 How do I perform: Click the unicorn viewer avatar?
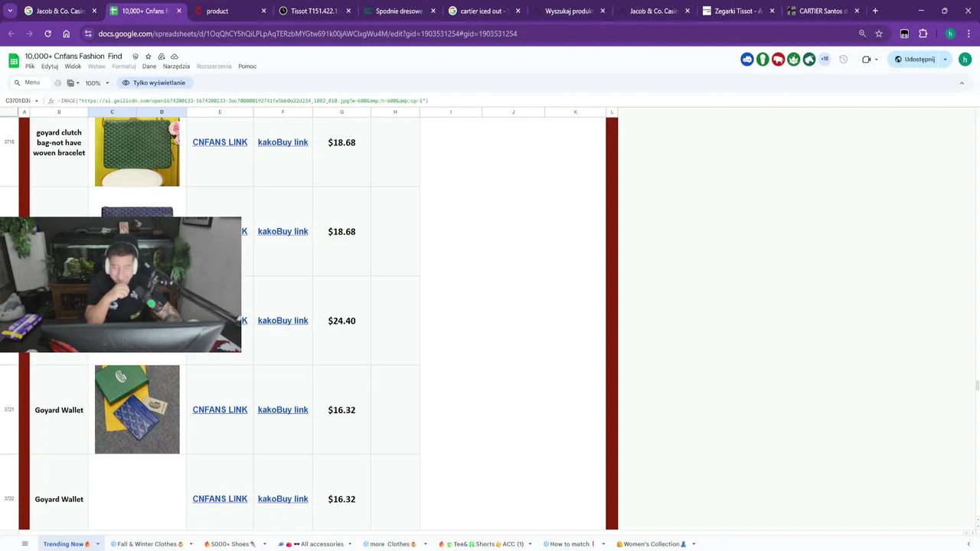(808, 60)
